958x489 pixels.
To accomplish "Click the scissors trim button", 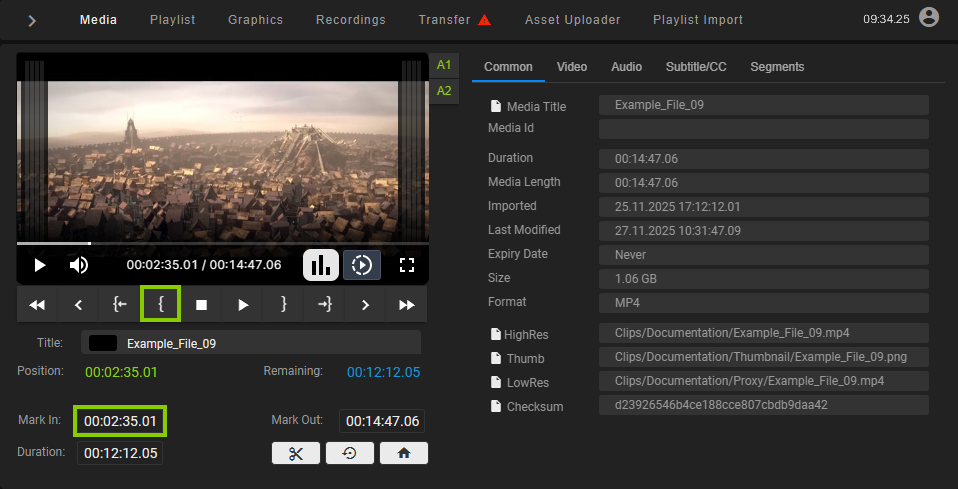I will point(296,453).
